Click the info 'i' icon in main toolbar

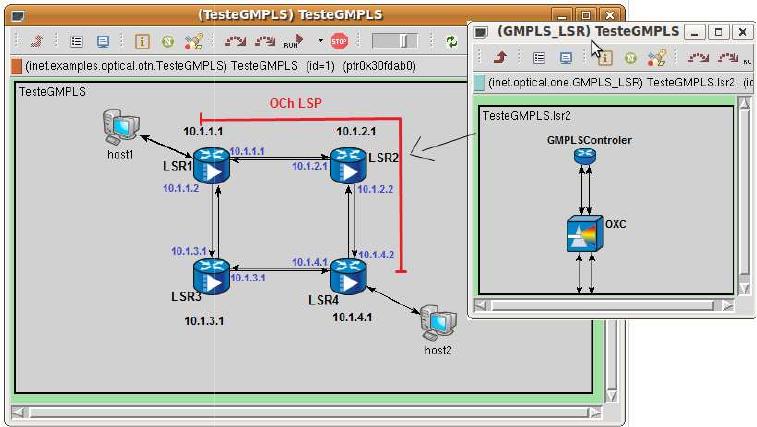pos(141,42)
